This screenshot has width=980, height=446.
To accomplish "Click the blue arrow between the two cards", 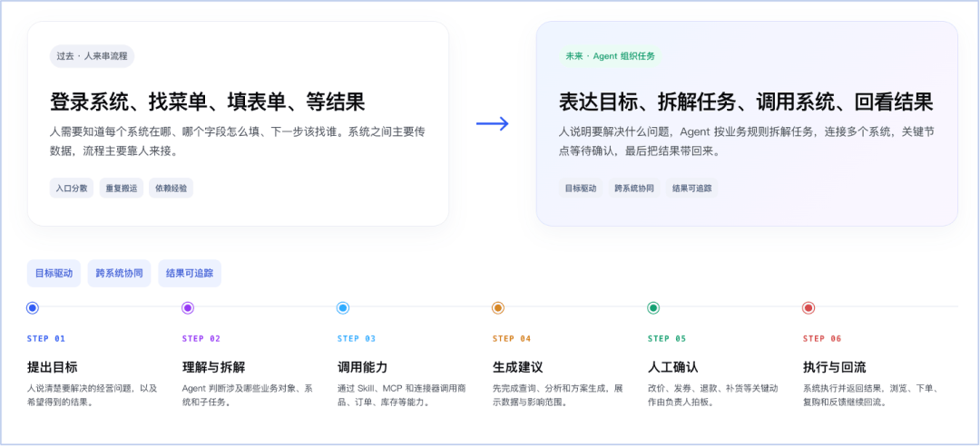I will point(493,123).
